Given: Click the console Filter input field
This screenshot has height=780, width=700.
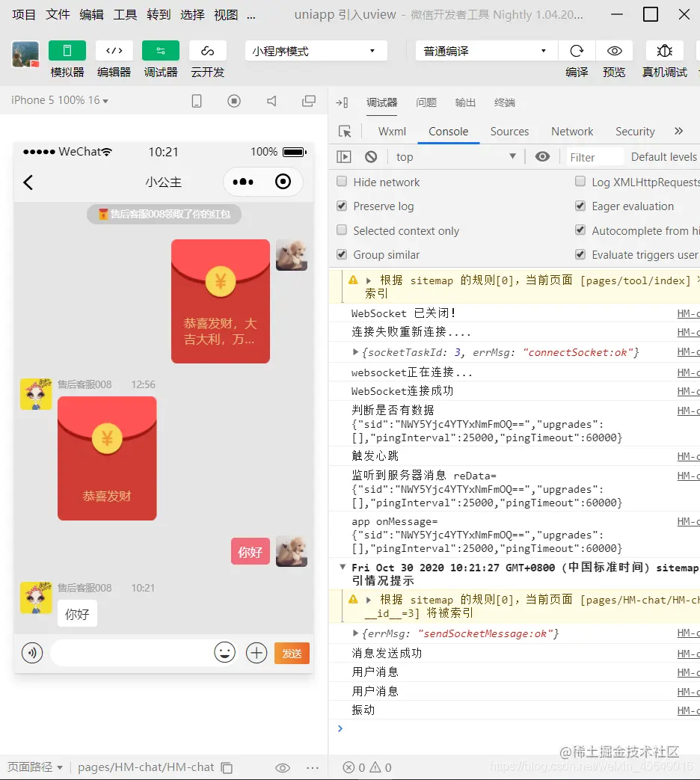Looking at the screenshot, I should (593, 156).
